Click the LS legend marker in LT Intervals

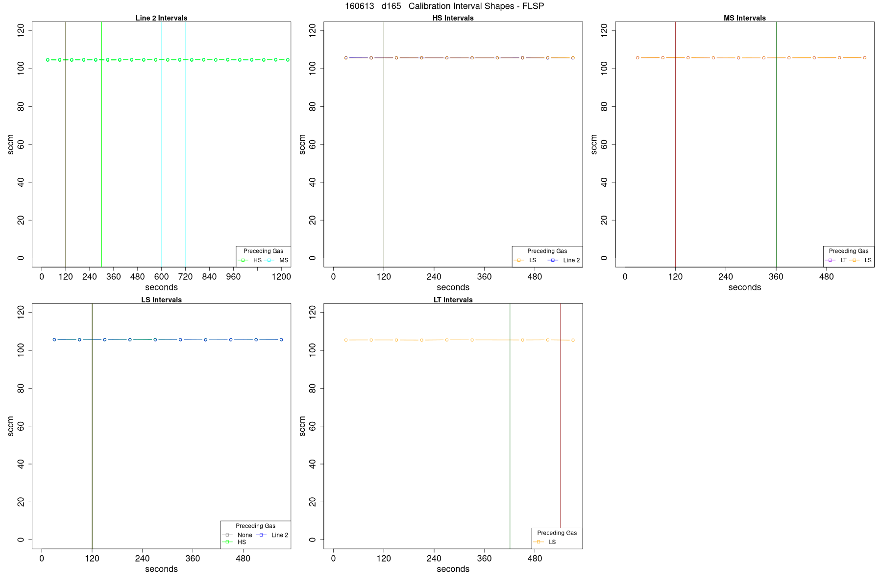coord(539,542)
